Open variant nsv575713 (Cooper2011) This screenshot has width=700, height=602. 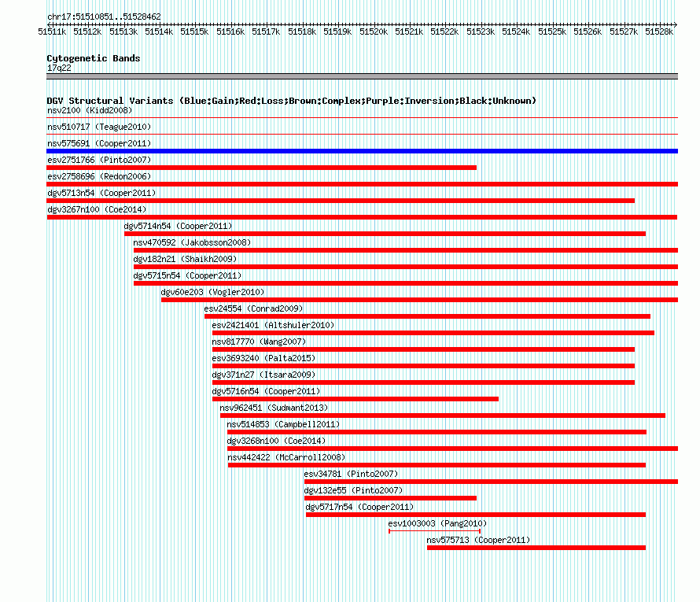478,540
